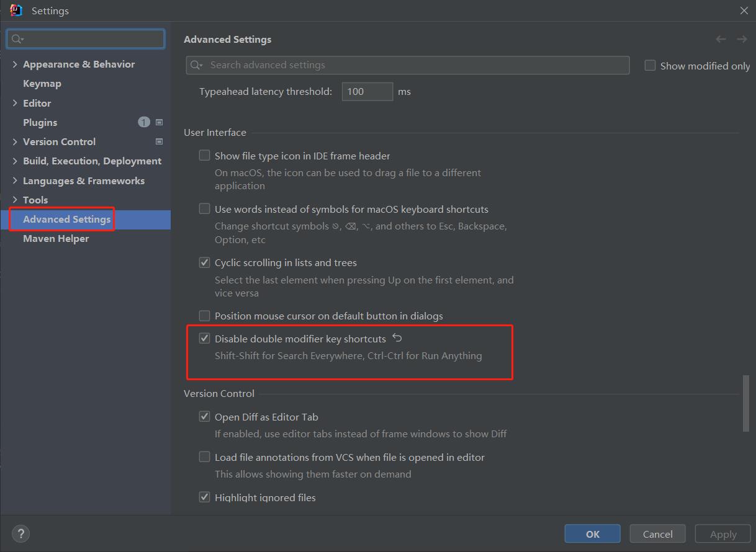
Task: Click the Version Control section heading in panel
Action: click(219, 393)
